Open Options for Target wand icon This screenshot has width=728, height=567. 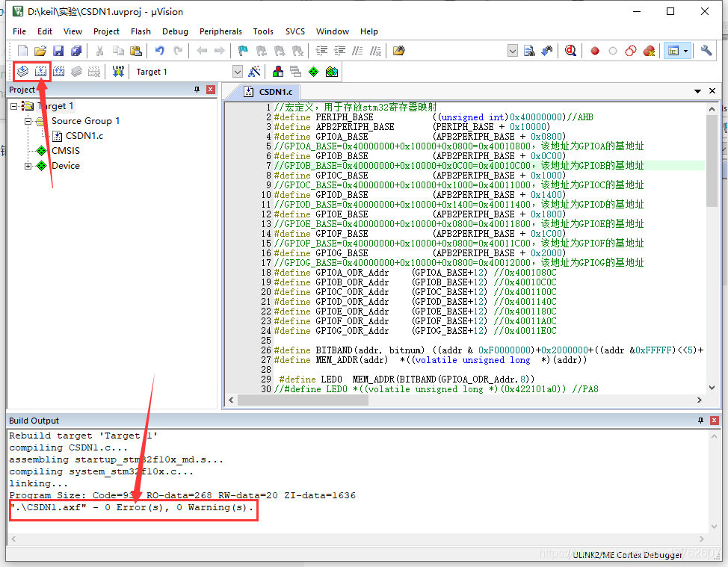tap(254, 72)
